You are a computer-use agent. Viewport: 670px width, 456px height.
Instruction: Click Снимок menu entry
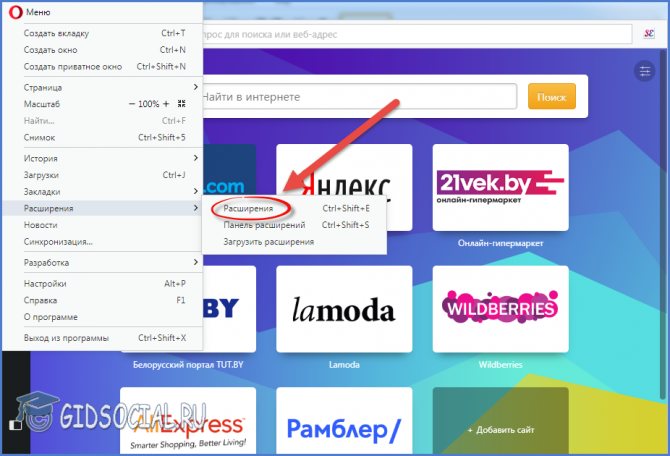[x=103, y=138]
